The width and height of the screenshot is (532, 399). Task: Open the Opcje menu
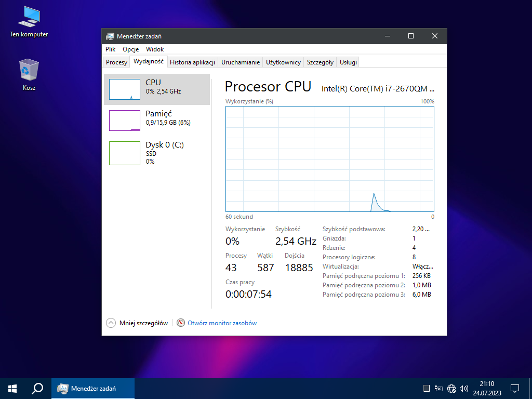130,49
